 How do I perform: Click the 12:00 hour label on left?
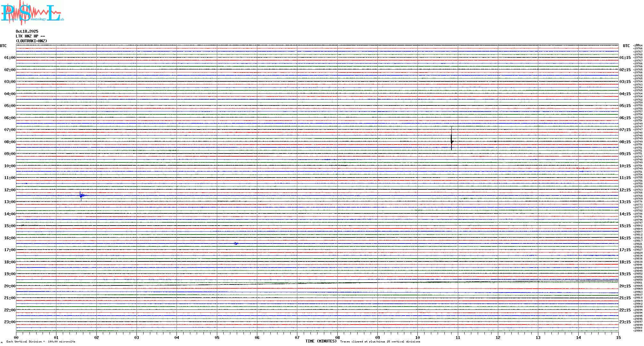[10, 190]
